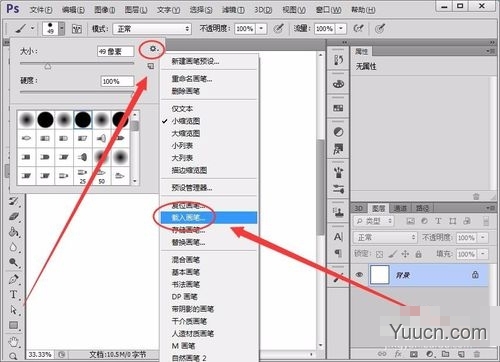
Task: Click the 硬度 hardness slider track
Action: (77, 92)
